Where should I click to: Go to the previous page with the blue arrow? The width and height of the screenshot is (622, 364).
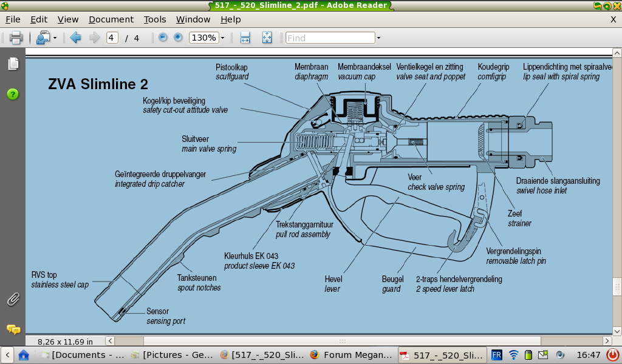pyautogui.click(x=75, y=38)
